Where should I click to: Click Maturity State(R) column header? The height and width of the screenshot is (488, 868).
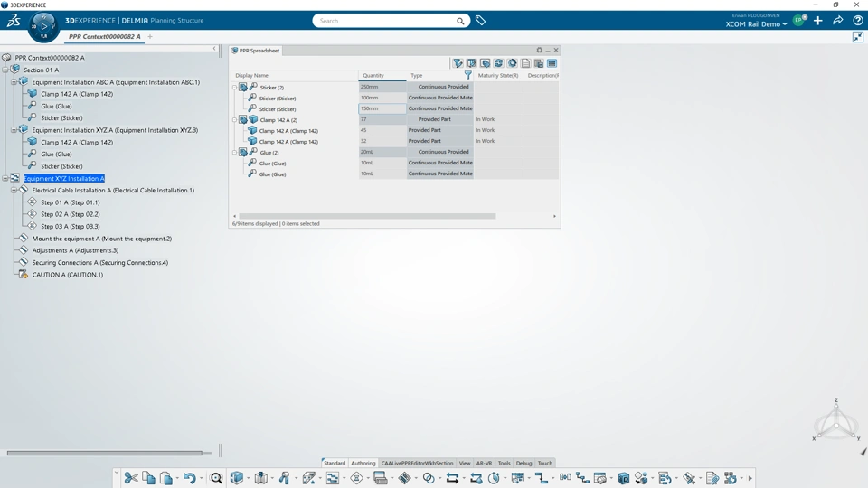pos(498,75)
